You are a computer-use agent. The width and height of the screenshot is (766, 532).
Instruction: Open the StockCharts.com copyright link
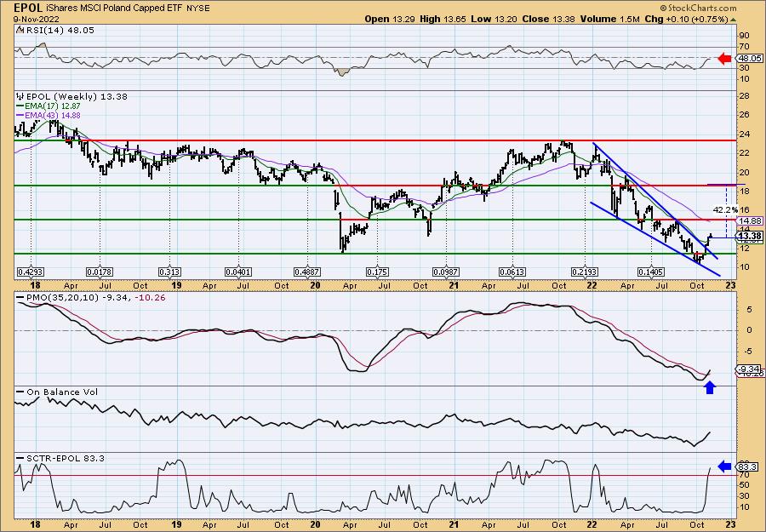(x=698, y=8)
